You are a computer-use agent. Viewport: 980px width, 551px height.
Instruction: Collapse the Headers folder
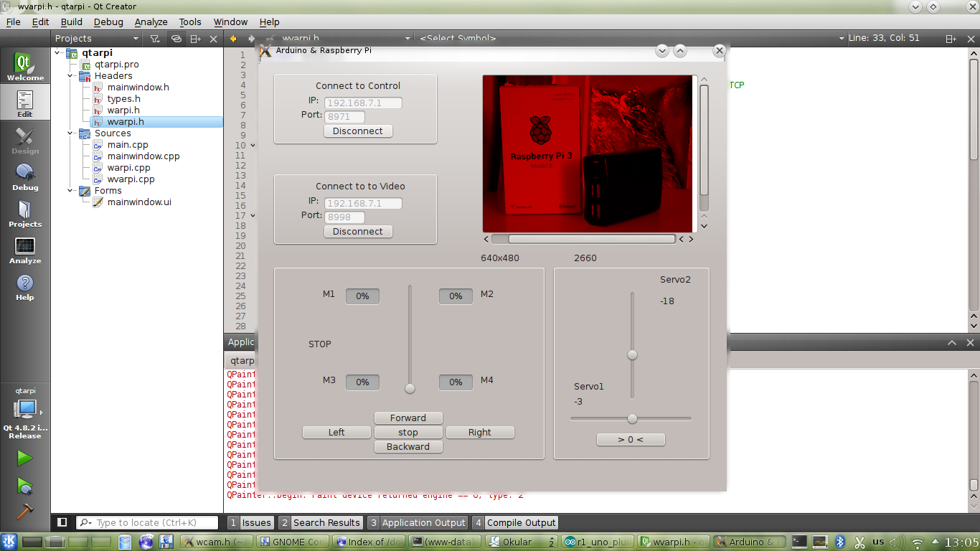coord(71,75)
